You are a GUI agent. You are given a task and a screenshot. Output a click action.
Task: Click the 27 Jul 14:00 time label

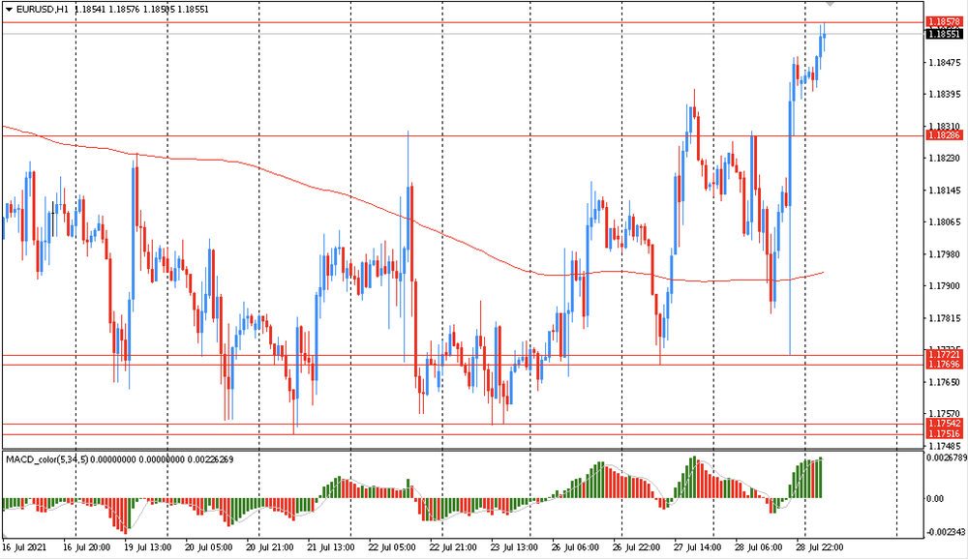click(698, 547)
